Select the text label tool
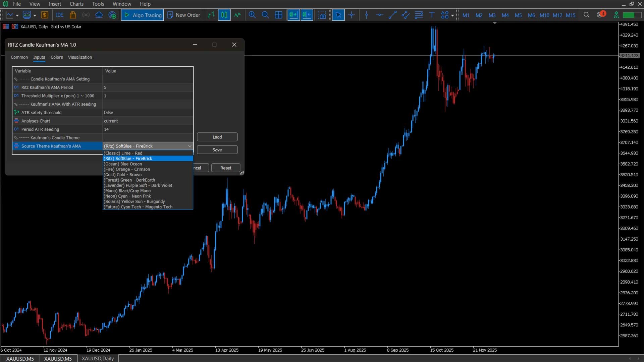 coord(432,15)
